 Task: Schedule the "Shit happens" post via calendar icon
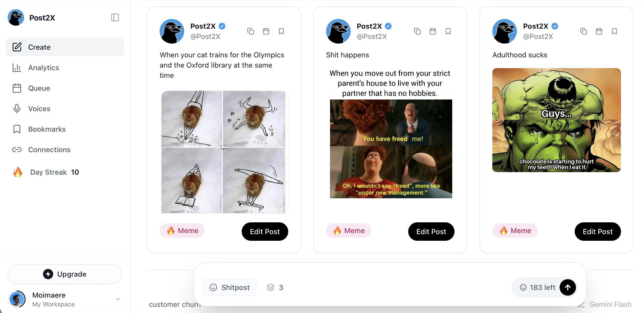pos(433,31)
